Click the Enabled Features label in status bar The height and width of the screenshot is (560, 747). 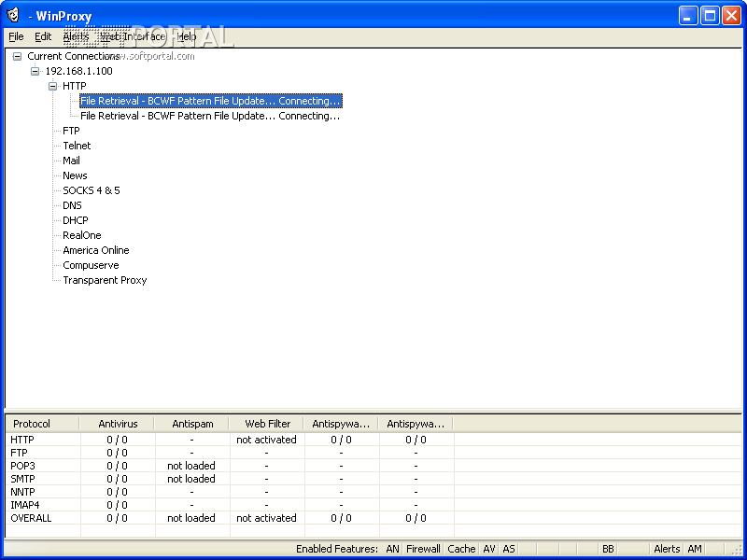(337, 549)
